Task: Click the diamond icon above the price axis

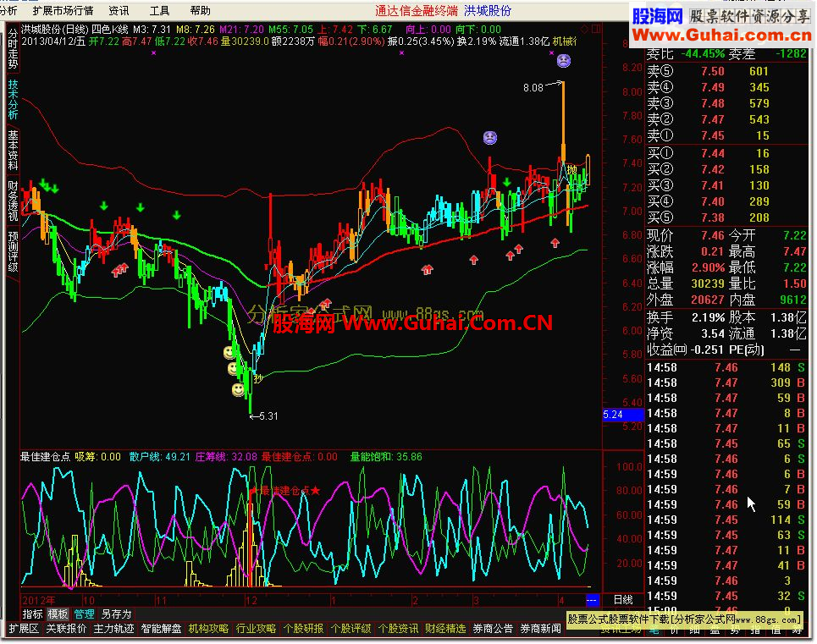Action: (585, 29)
